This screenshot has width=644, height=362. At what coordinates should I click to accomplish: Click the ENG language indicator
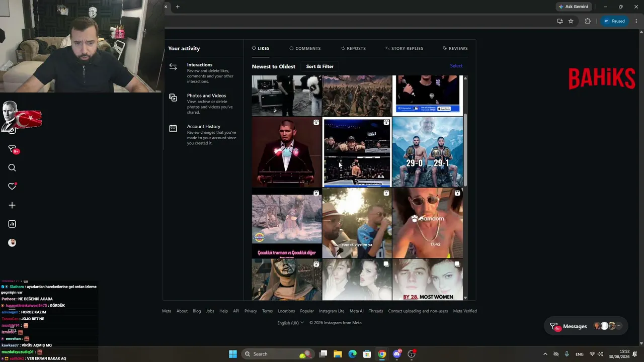580,354
